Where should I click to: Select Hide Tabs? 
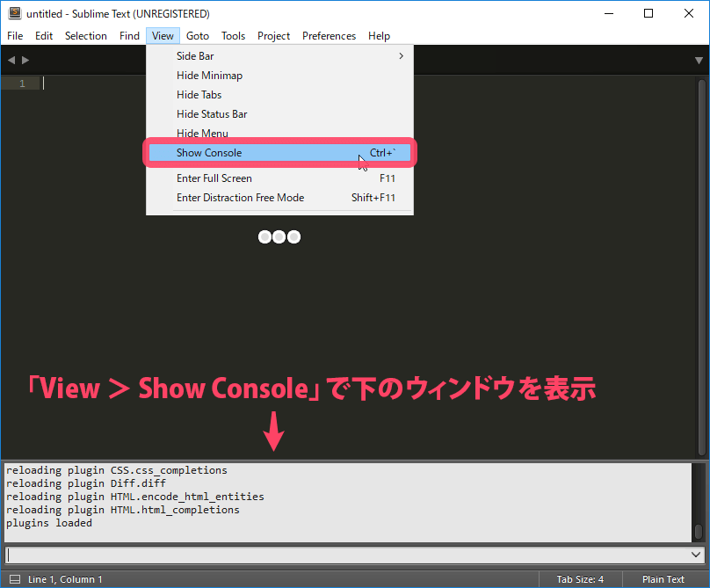279,95
